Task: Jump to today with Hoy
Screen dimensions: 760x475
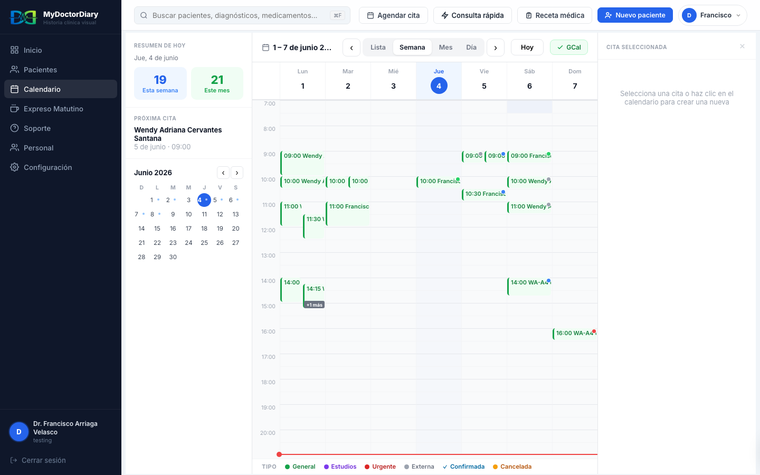Action: coord(527,48)
